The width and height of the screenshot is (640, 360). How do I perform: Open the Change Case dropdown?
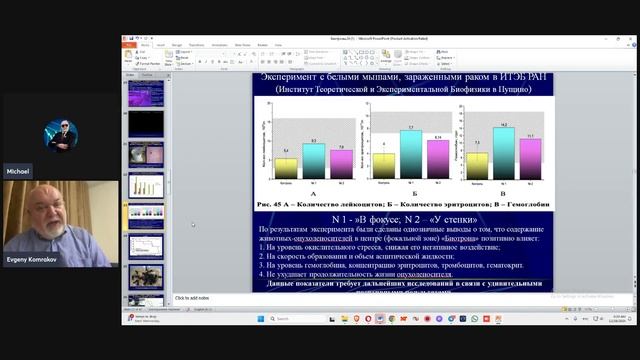(x=240, y=62)
